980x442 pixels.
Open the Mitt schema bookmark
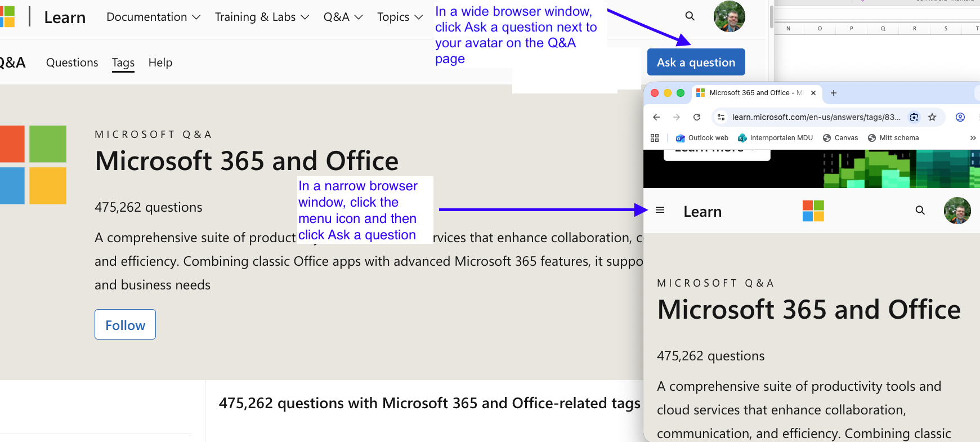(x=893, y=138)
